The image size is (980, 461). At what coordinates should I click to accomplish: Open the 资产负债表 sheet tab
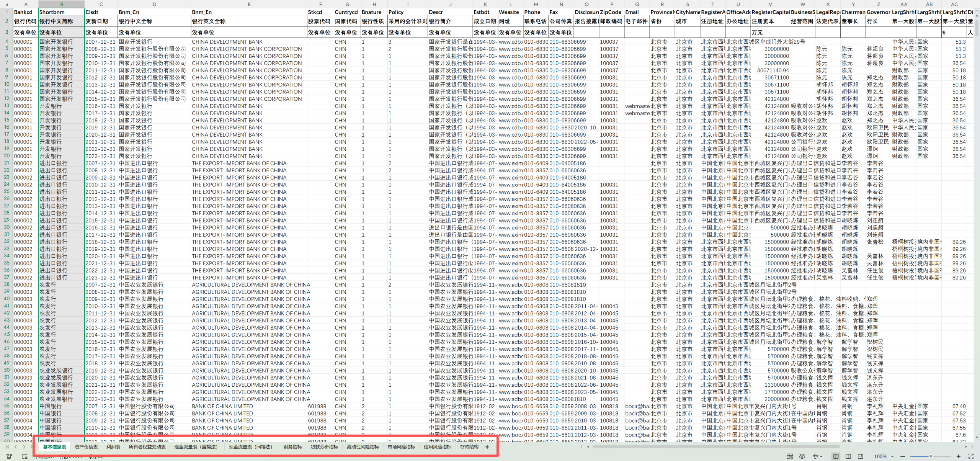coord(86,447)
